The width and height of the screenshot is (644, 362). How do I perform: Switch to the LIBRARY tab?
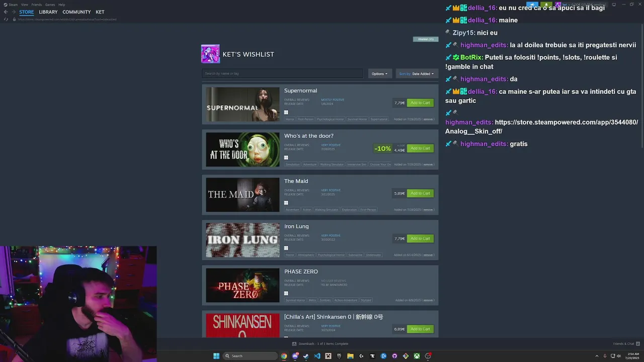tap(48, 12)
